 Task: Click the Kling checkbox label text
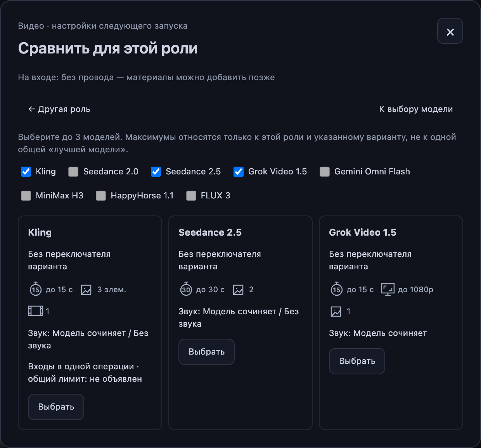pos(46,172)
